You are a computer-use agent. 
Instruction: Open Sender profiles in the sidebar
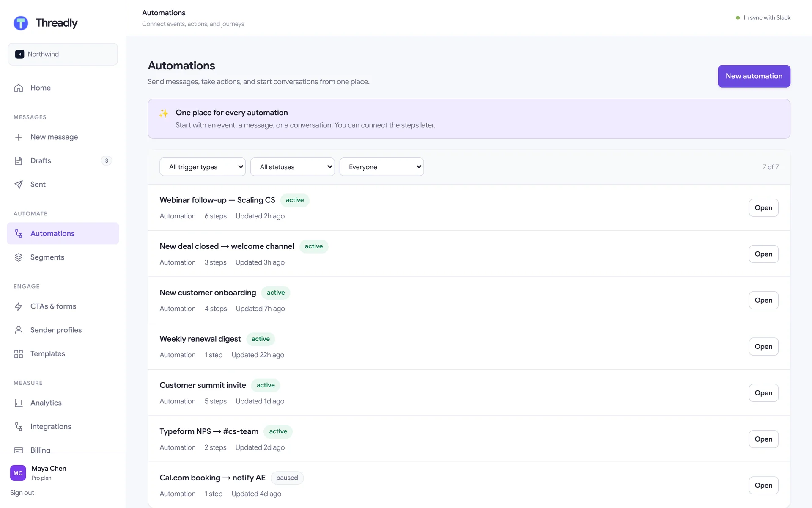pos(63,330)
